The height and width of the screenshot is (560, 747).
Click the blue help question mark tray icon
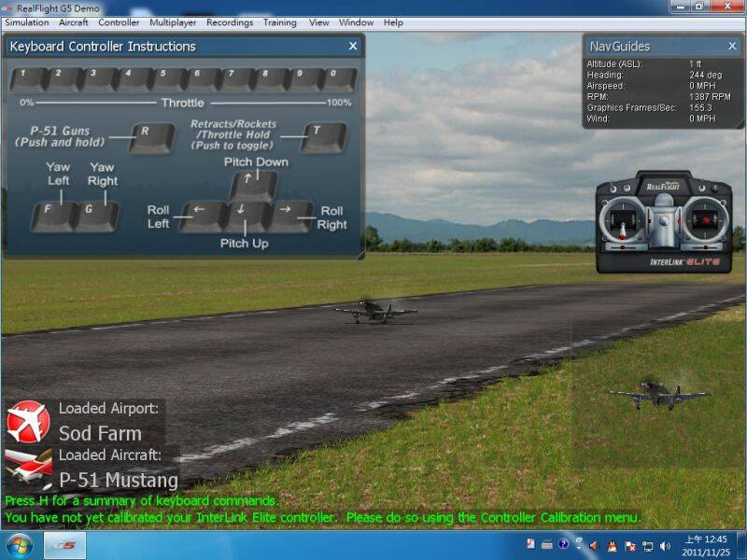pos(564,544)
